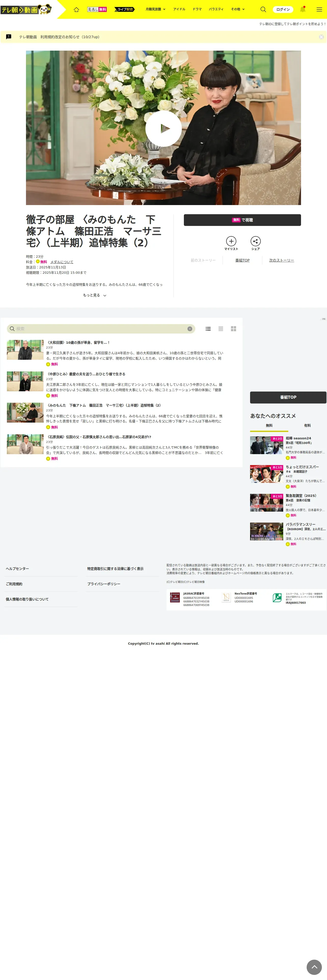This screenshot has width=327, height=980.
Task: Switch to compact list view
Action: [221, 329]
